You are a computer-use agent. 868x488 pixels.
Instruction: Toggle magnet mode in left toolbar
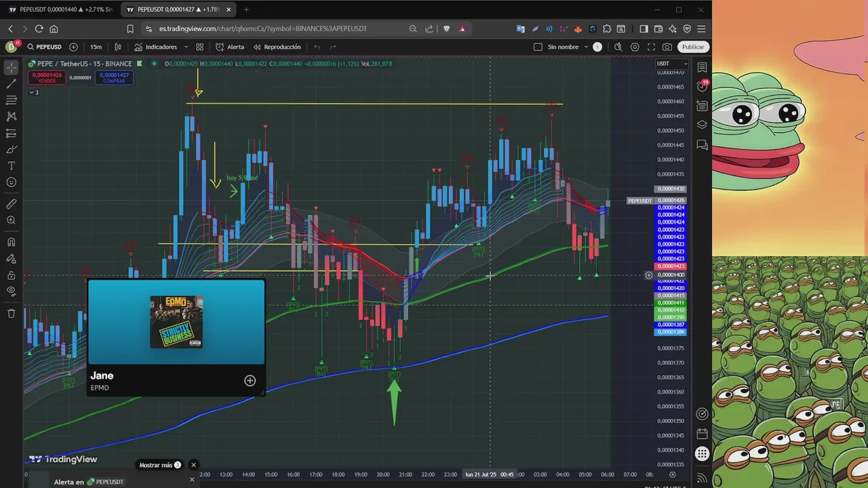(11, 242)
